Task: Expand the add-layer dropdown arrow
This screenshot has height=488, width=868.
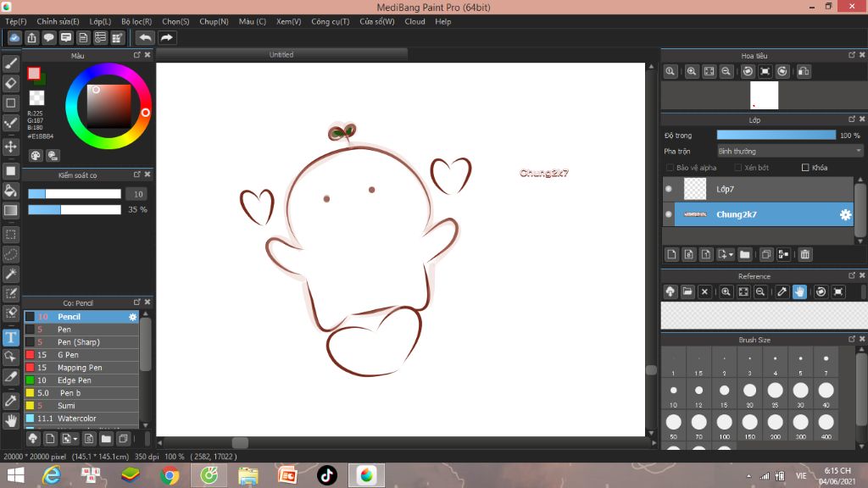Action: (731, 254)
